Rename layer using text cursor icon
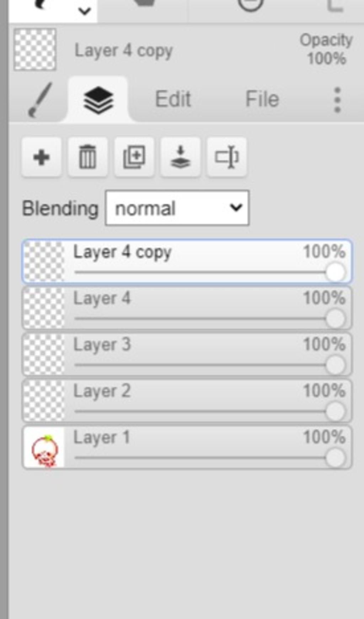This screenshot has height=619, width=364. click(226, 157)
